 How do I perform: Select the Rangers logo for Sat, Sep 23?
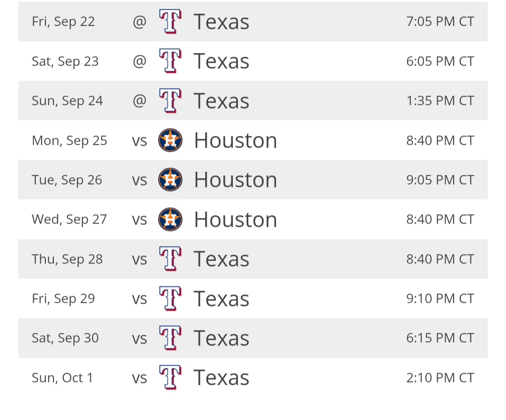[171, 61]
